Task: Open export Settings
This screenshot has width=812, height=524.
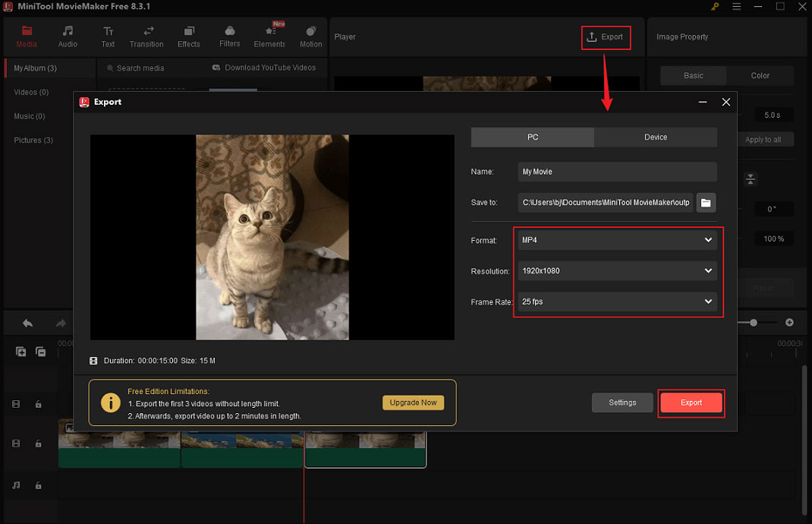Action: tap(622, 402)
